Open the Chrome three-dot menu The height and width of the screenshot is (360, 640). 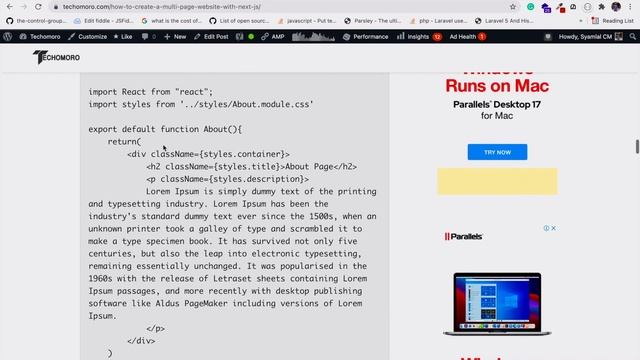(x=631, y=7)
